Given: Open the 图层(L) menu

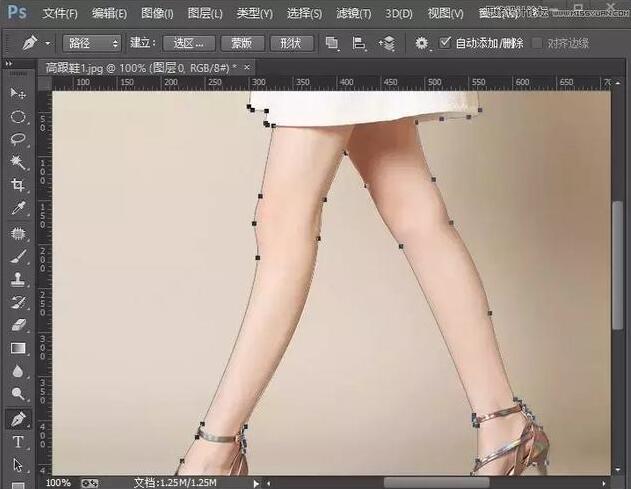Looking at the screenshot, I should [205, 14].
